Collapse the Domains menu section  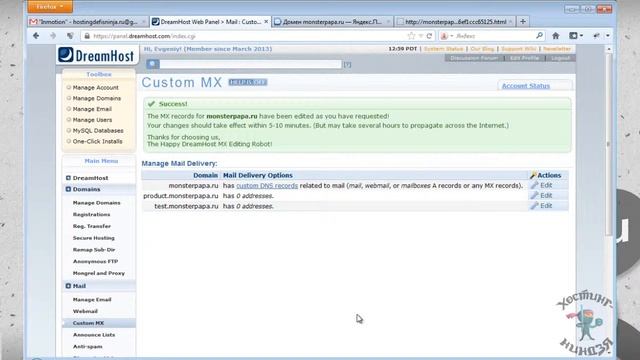click(x=68, y=189)
